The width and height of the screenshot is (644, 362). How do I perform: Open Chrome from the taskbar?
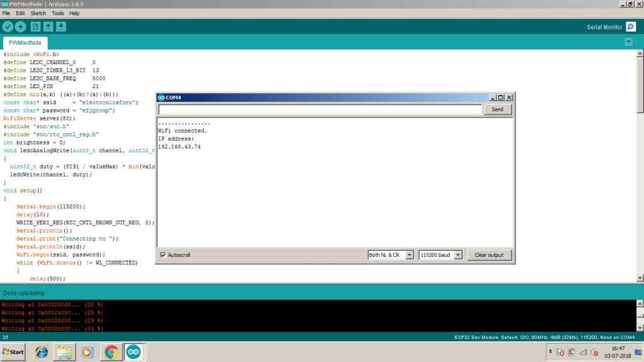pos(111,352)
